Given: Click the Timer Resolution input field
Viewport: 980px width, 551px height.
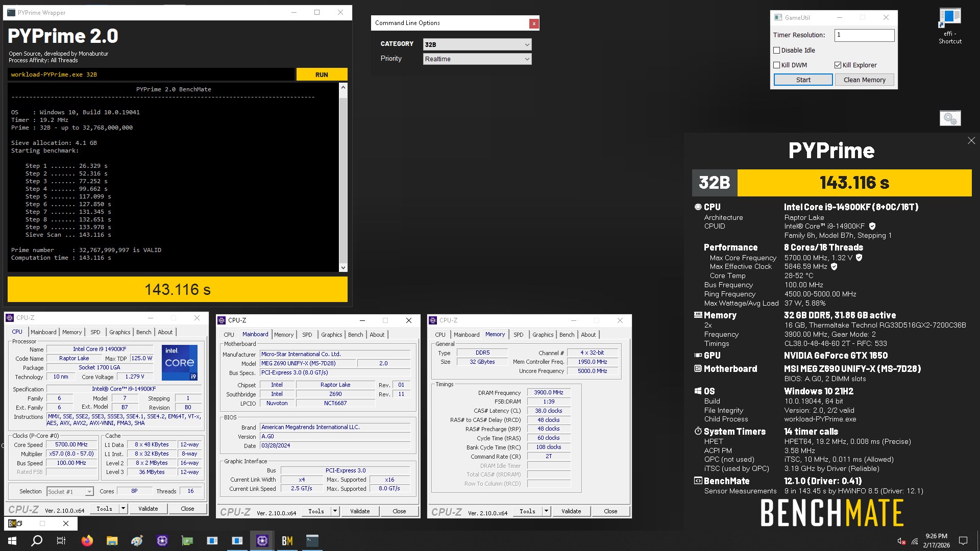Looking at the screenshot, I should point(864,35).
